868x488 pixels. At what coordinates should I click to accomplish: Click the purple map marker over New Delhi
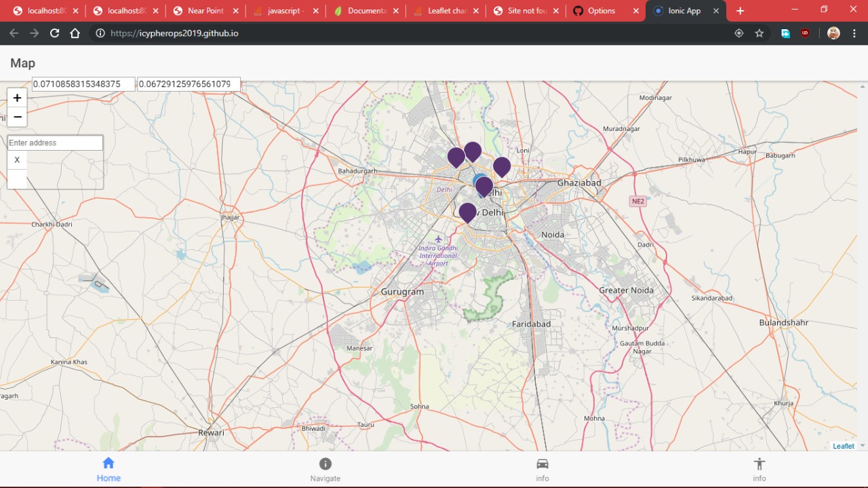click(x=467, y=212)
